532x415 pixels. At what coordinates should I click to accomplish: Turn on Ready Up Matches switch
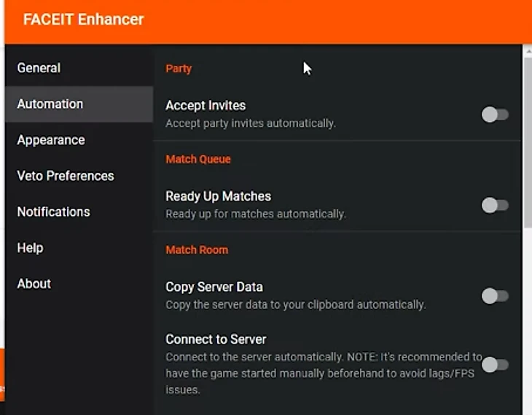click(x=495, y=205)
